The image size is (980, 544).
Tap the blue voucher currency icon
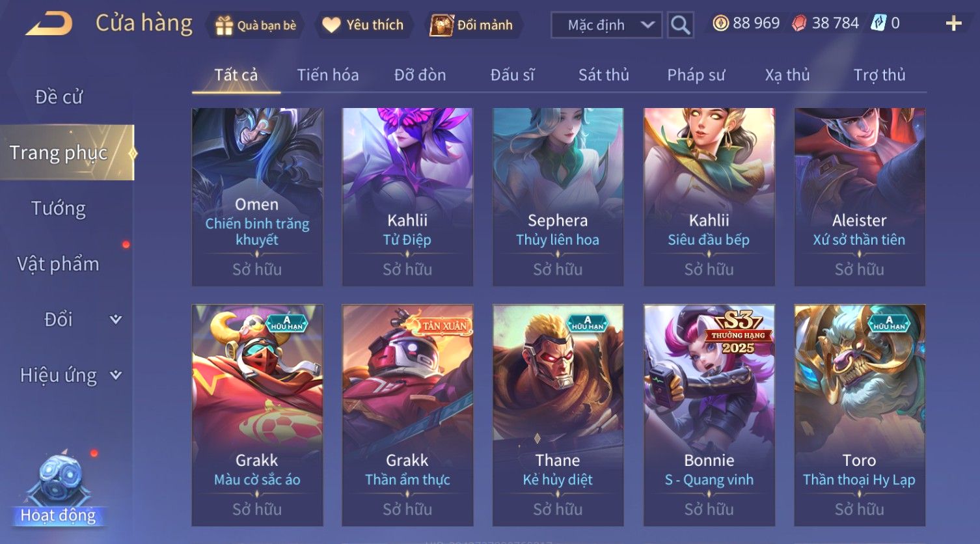[x=878, y=23]
